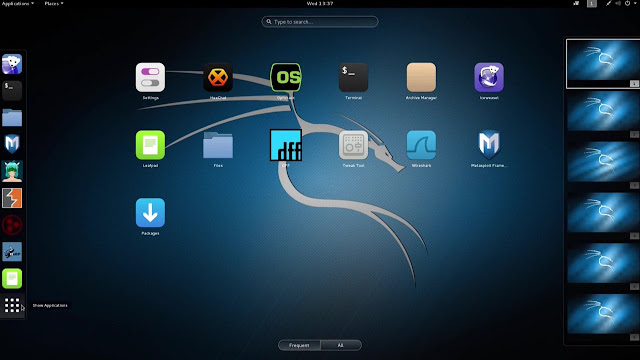Launch Burp Suite from the dock
The width and height of the screenshot is (640, 360).
click(x=12, y=198)
